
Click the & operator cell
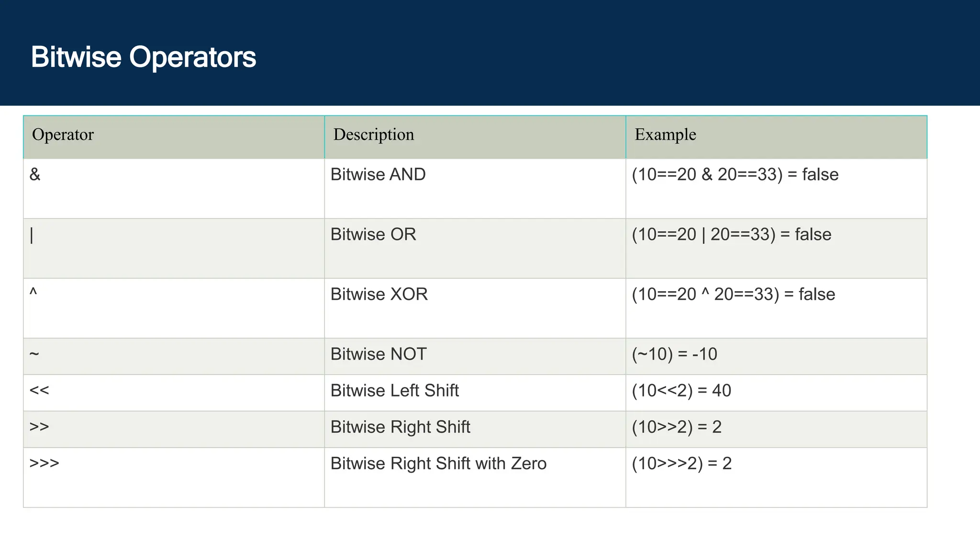coord(35,175)
